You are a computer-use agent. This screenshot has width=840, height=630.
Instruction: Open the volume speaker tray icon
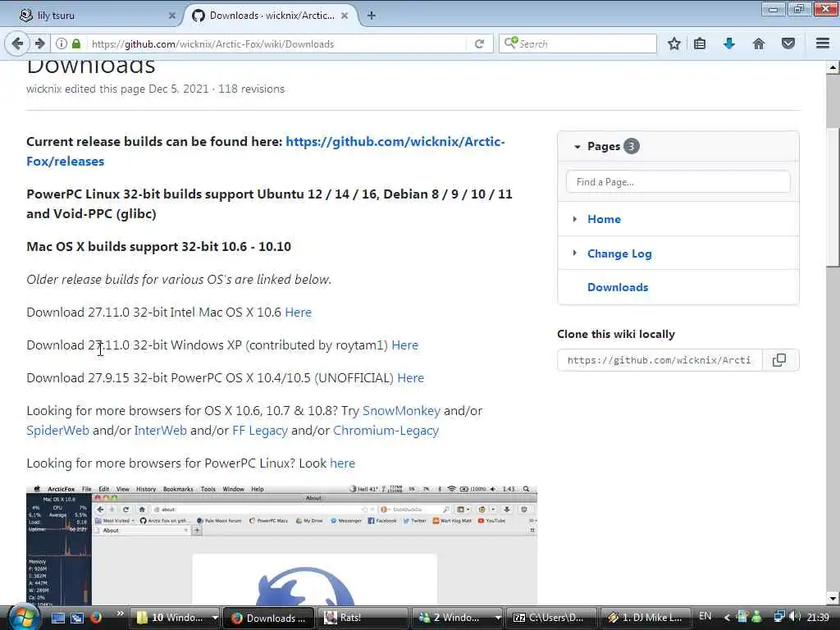click(794, 617)
